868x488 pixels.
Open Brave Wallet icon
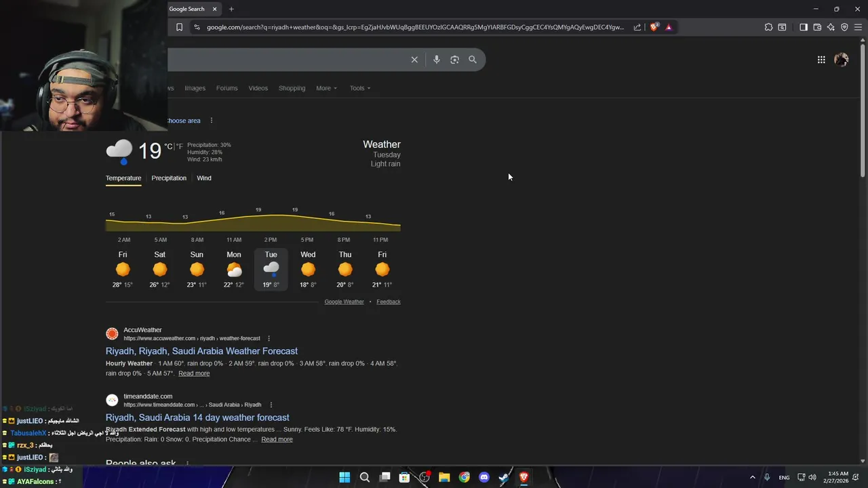817,27
